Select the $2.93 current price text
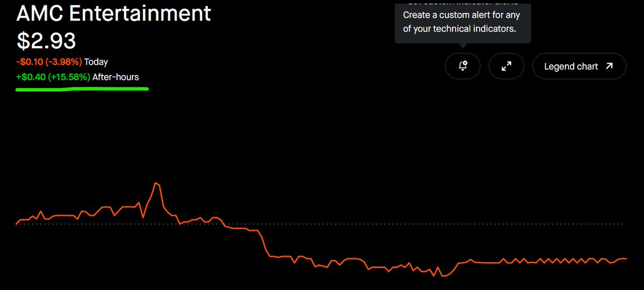The height and width of the screenshot is (290, 644). click(46, 40)
